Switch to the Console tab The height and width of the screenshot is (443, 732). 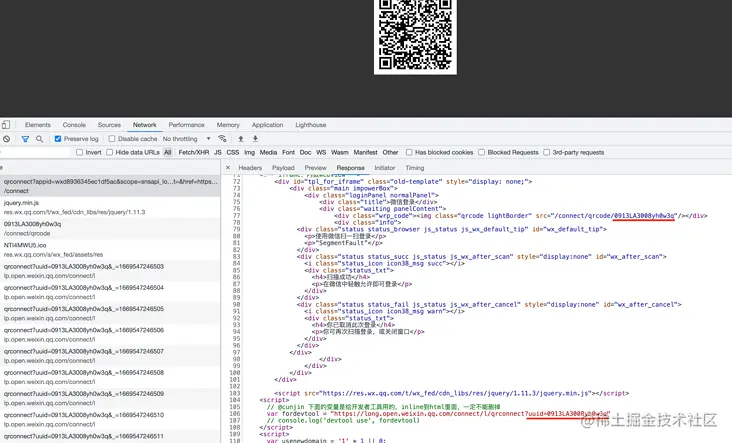pos(74,125)
